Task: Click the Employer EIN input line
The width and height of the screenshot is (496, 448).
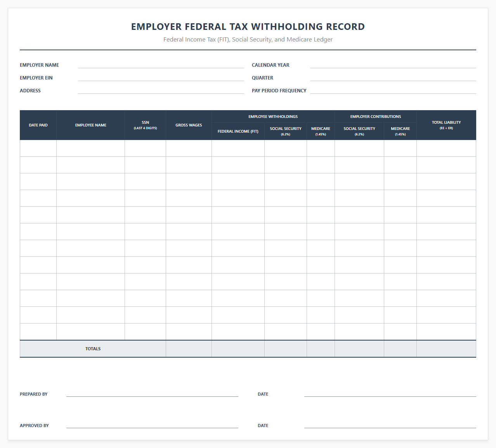Action: (161, 78)
